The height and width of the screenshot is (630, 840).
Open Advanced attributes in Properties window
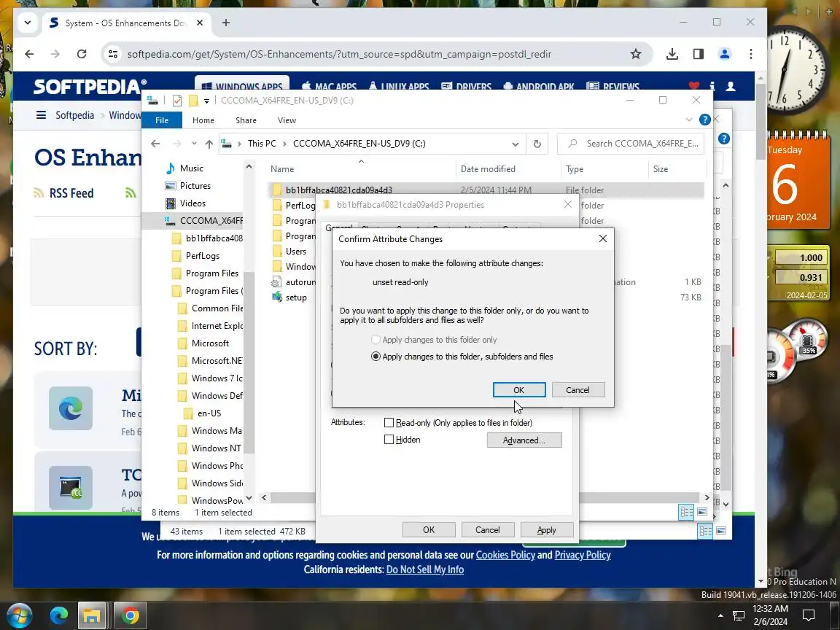click(x=524, y=440)
